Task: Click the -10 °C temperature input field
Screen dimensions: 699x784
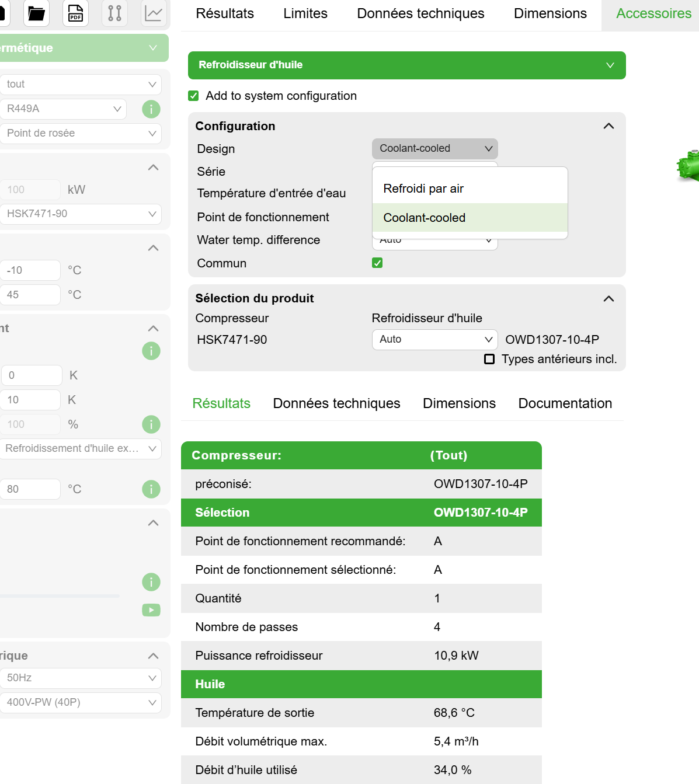Action: 30,270
